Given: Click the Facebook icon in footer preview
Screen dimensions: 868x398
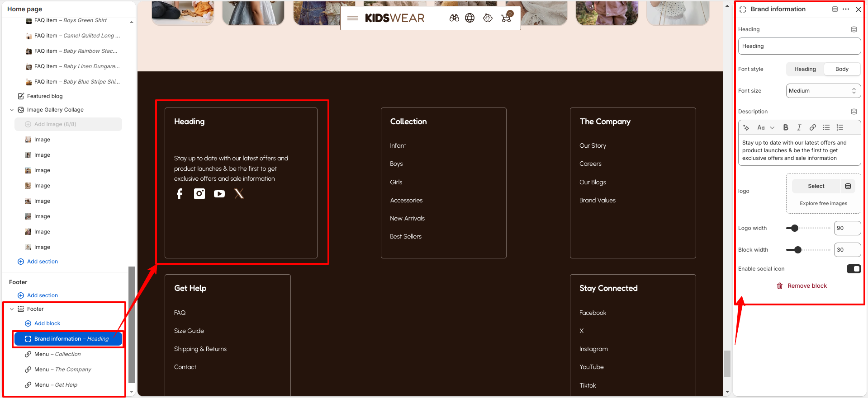Looking at the screenshot, I should pos(180,194).
